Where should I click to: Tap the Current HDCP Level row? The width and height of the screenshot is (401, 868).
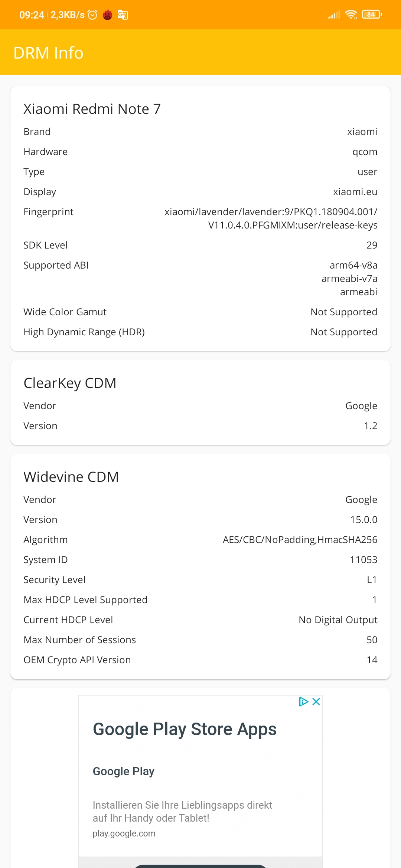200,620
